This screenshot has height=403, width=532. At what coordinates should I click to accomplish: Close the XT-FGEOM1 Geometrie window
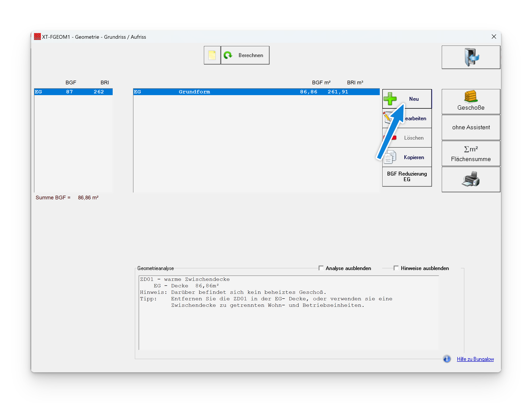pos(494,37)
